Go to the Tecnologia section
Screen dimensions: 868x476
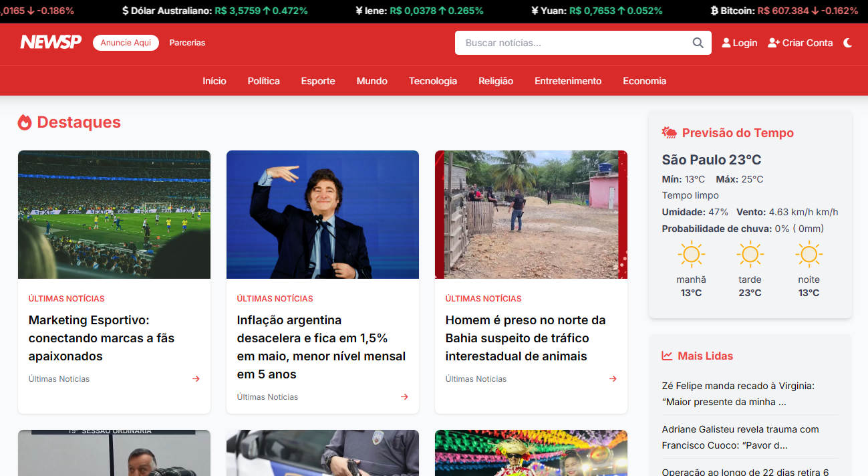pos(433,81)
